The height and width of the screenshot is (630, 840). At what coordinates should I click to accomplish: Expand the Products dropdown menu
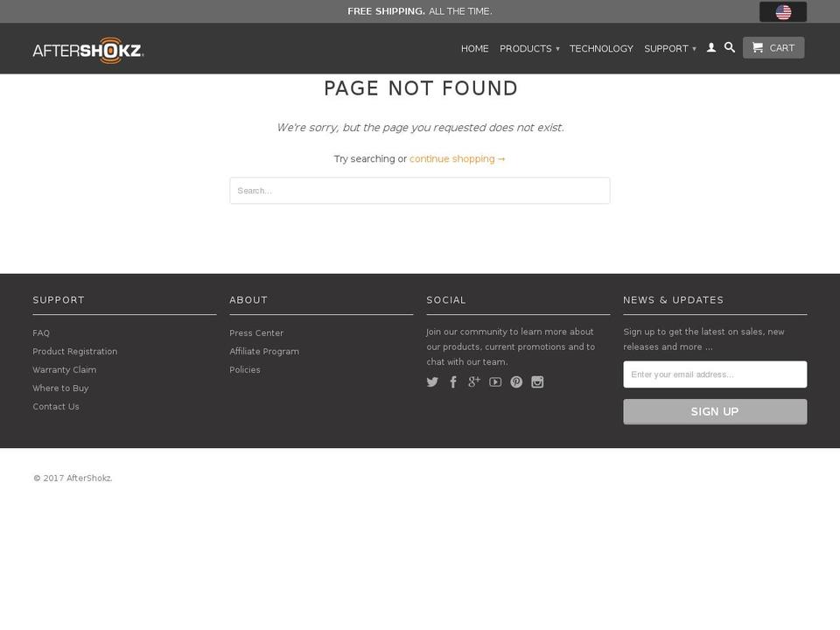pyautogui.click(x=528, y=49)
